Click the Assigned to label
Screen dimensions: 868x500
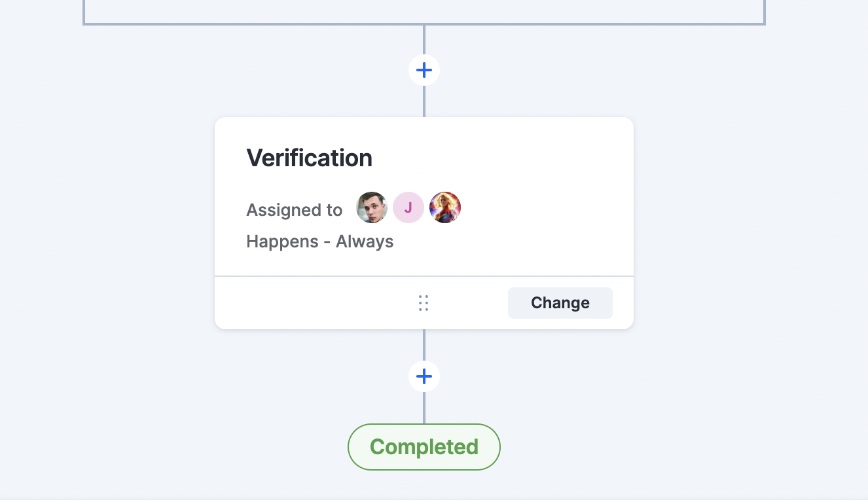tap(295, 210)
